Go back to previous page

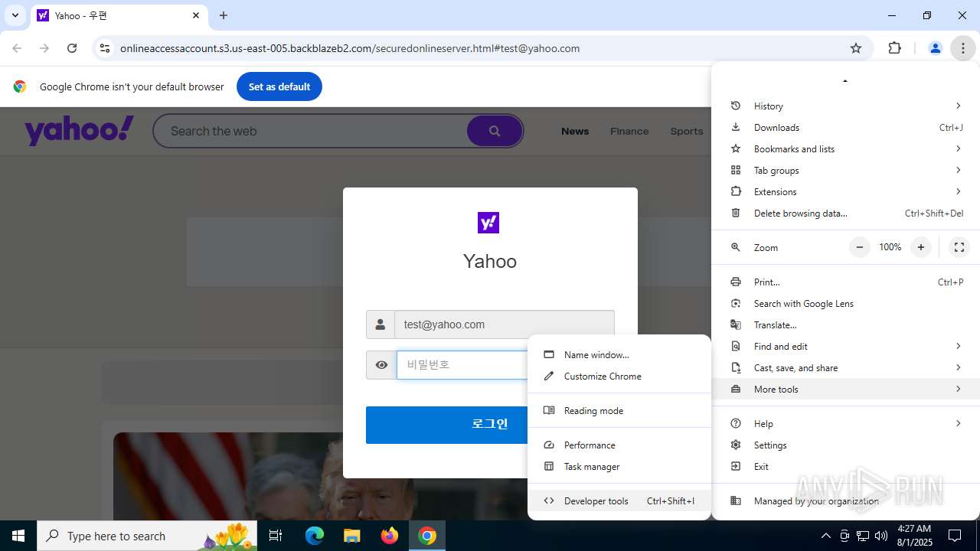(x=17, y=48)
